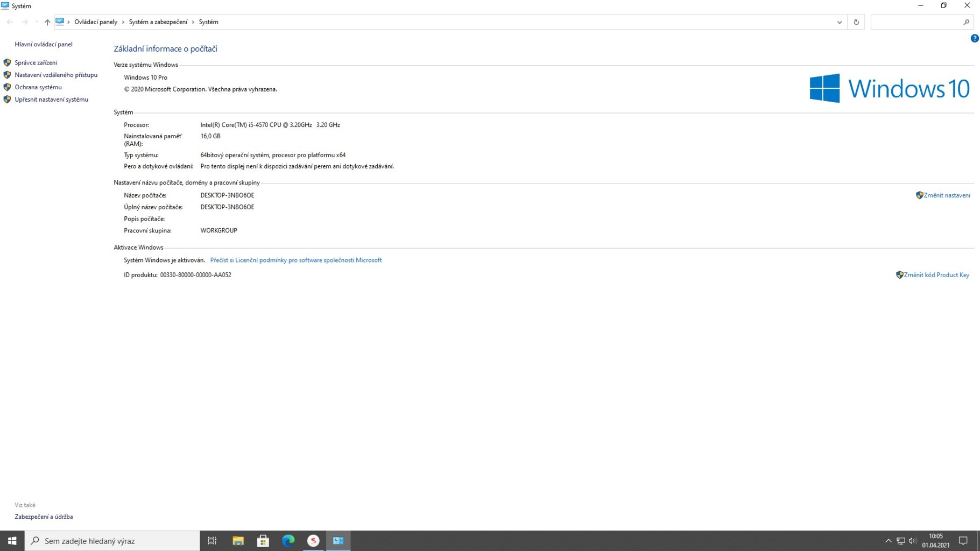The image size is (980, 551).
Task: Open the Windows Start menu
Action: click(x=12, y=541)
